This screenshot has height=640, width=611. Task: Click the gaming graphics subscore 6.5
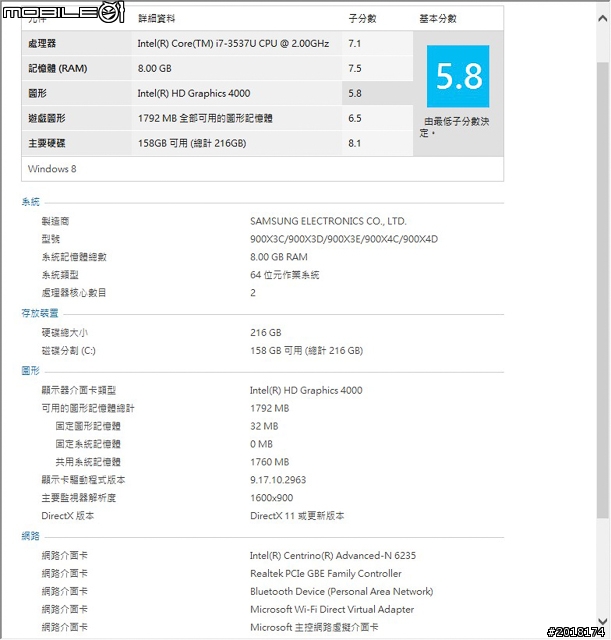tap(355, 118)
